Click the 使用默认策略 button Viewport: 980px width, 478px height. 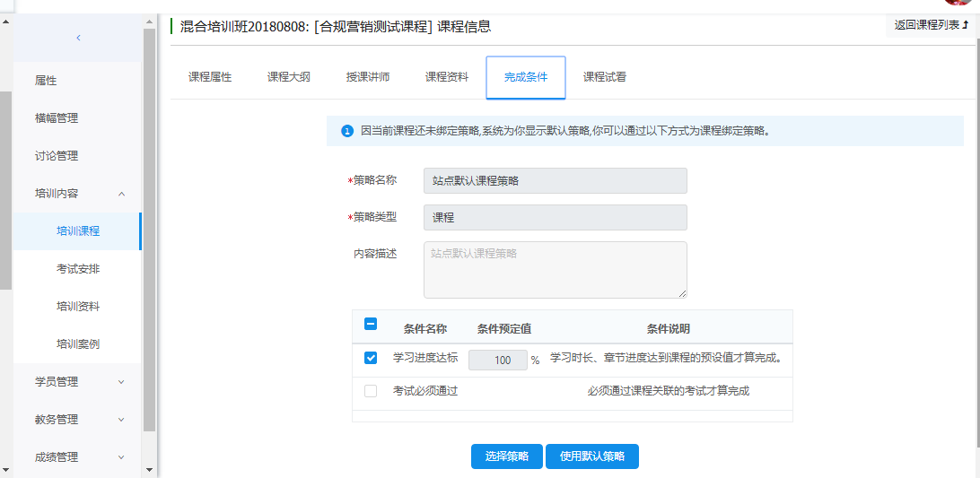coord(592,456)
